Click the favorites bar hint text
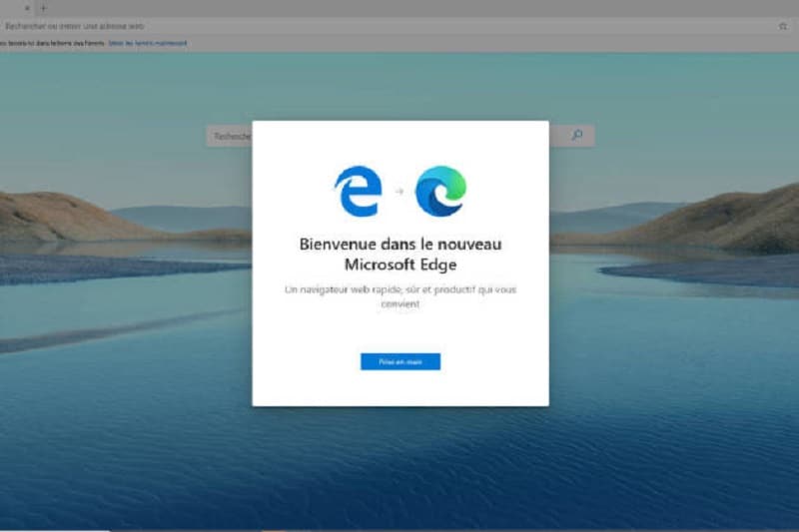Viewport: 799px width, 532px height. [x=50, y=43]
